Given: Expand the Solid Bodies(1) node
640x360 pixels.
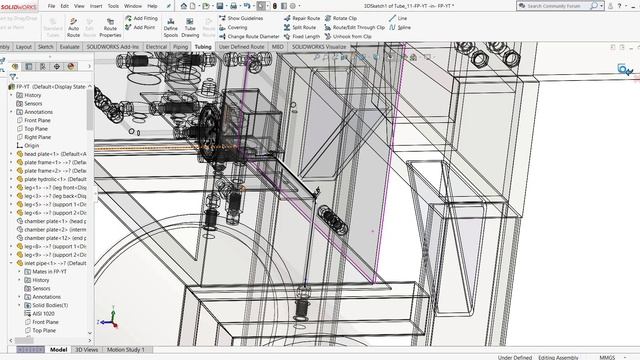Looking at the screenshot, I should tap(19, 305).
